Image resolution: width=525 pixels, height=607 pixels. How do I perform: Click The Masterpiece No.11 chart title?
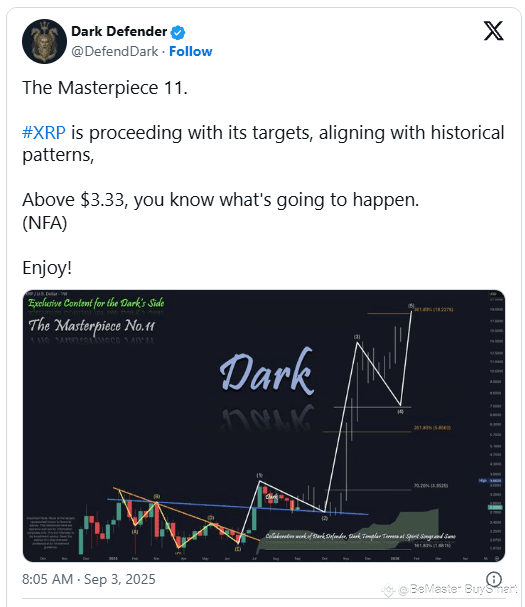tap(91, 326)
